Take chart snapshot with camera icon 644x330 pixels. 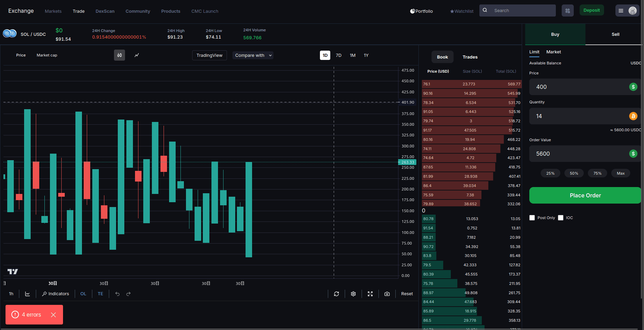coord(387,294)
